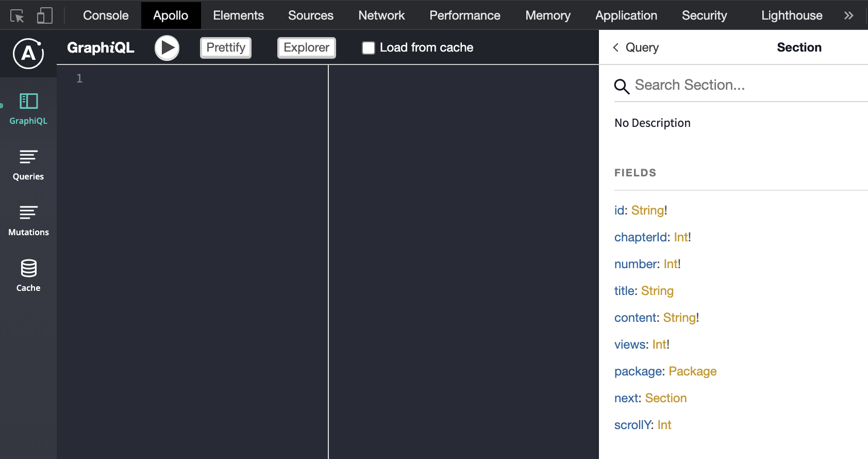868x459 pixels.
Task: Show more DevTools tabs with the chevron
Action: tap(848, 15)
